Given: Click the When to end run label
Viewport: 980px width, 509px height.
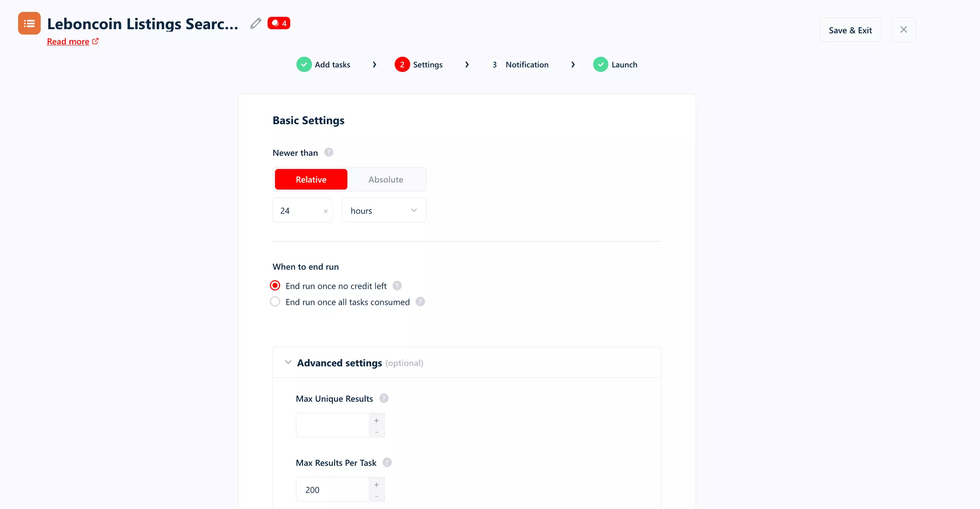Looking at the screenshot, I should [x=305, y=266].
